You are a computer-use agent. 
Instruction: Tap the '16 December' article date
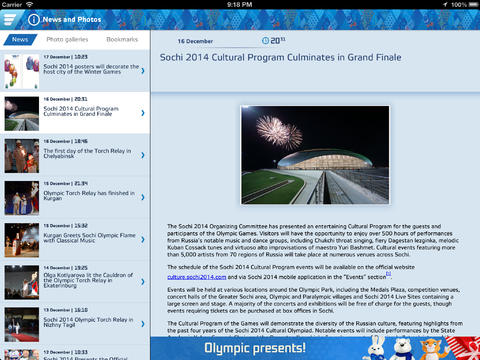(195, 41)
